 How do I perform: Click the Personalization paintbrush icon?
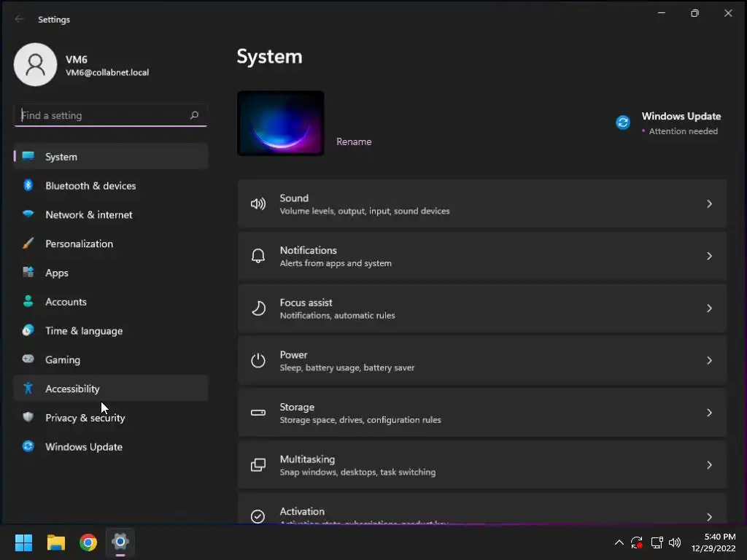click(28, 244)
